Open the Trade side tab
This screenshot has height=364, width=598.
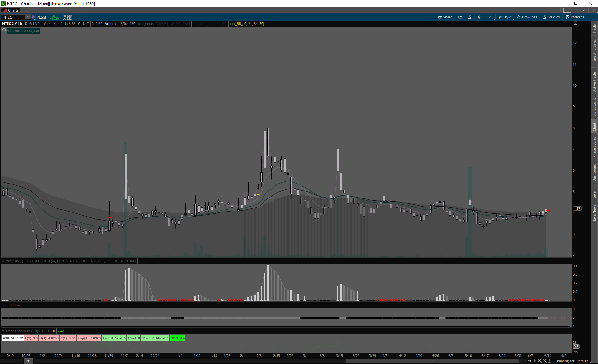click(x=594, y=29)
